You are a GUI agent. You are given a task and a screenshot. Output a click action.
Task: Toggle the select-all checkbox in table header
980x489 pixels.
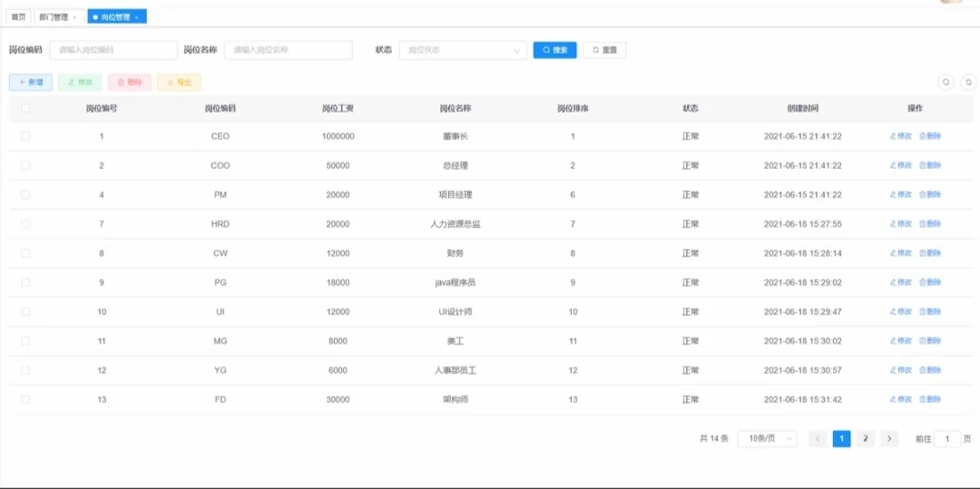25,108
